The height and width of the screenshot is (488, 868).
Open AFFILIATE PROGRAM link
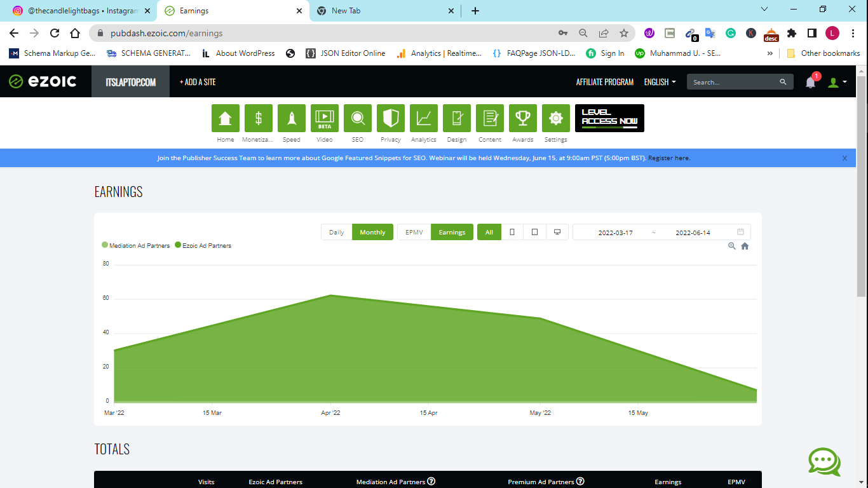tap(605, 82)
